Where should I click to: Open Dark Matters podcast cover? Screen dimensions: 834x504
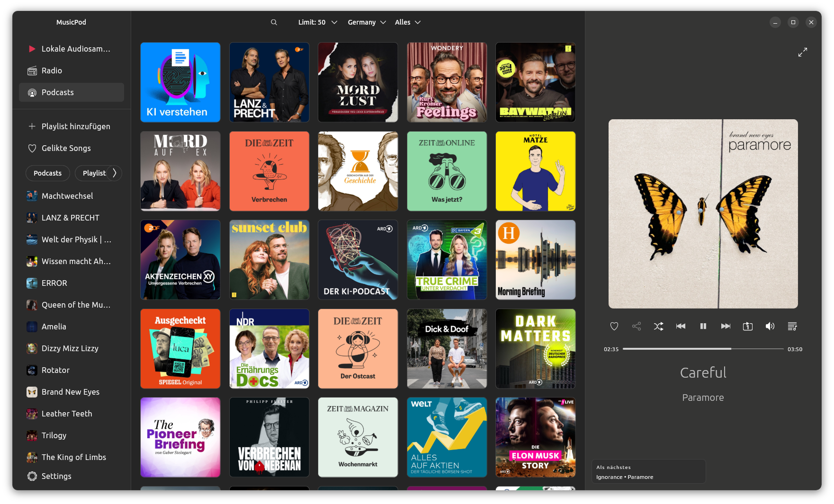[536, 349]
